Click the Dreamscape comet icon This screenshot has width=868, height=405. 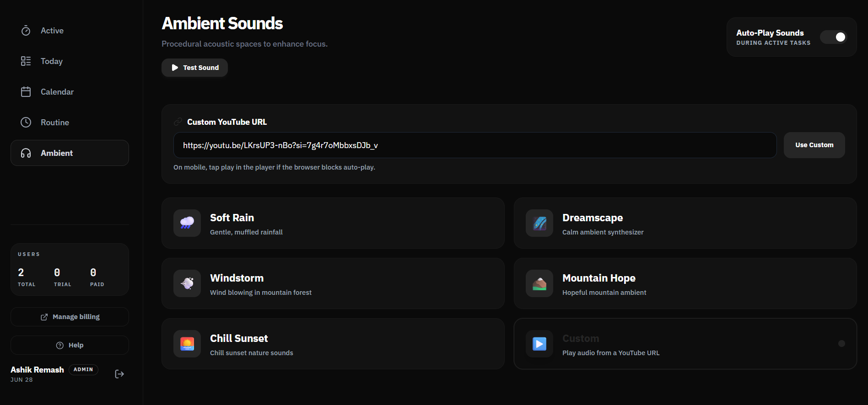[x=539, y=223]
